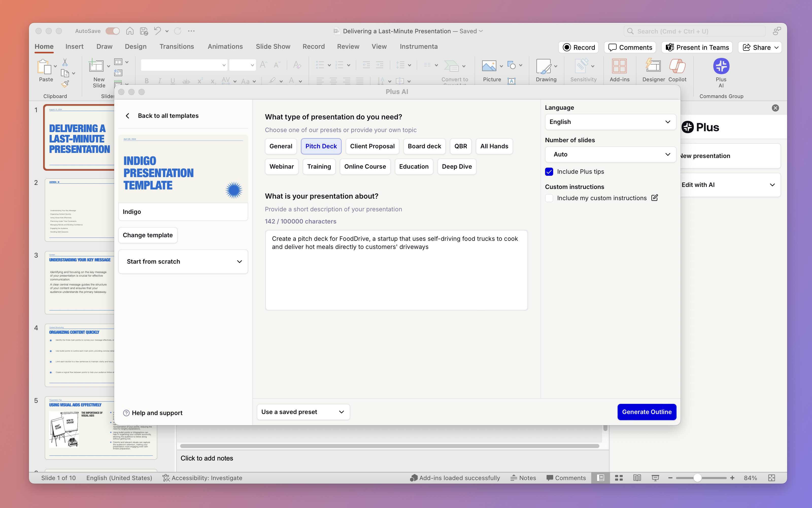Select the Board deck preset
The image size is (812, 508).
coord(424,146)
